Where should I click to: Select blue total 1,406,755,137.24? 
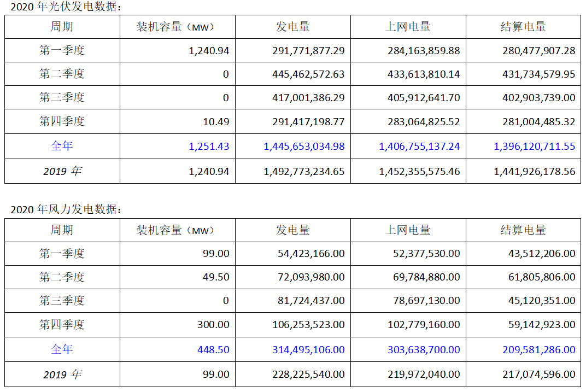point(419,146)
